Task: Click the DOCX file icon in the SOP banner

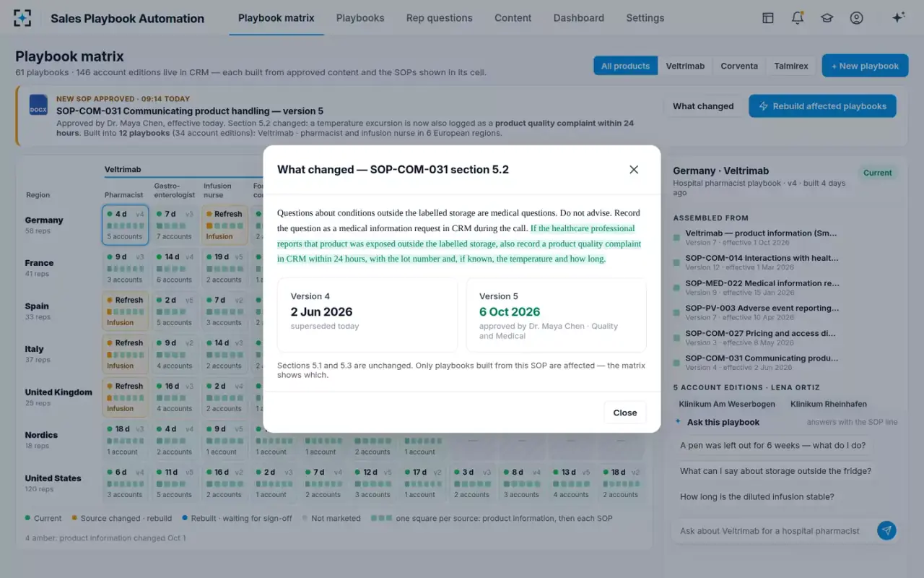Action: [x=38, y=104]
